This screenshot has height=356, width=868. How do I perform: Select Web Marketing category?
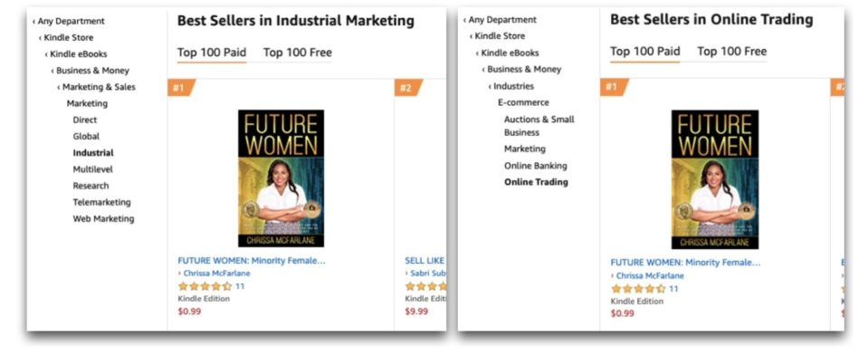tap(103, 218)
